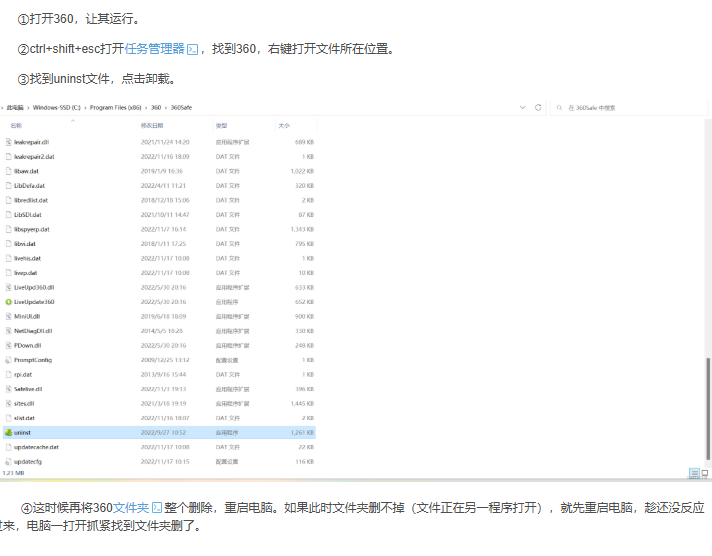Click the 应用程序 type of LiveUpdate360

[227, 302]
